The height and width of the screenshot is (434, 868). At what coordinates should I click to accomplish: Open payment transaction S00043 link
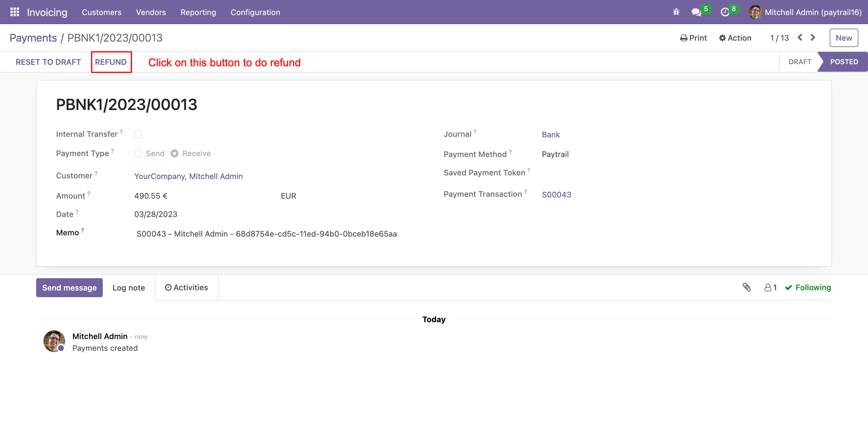coord(556,195)
